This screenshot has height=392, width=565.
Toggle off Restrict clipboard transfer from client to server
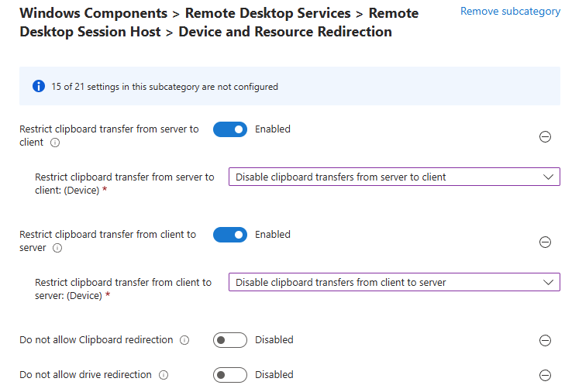pyautogui.click(x=230, y=235)
